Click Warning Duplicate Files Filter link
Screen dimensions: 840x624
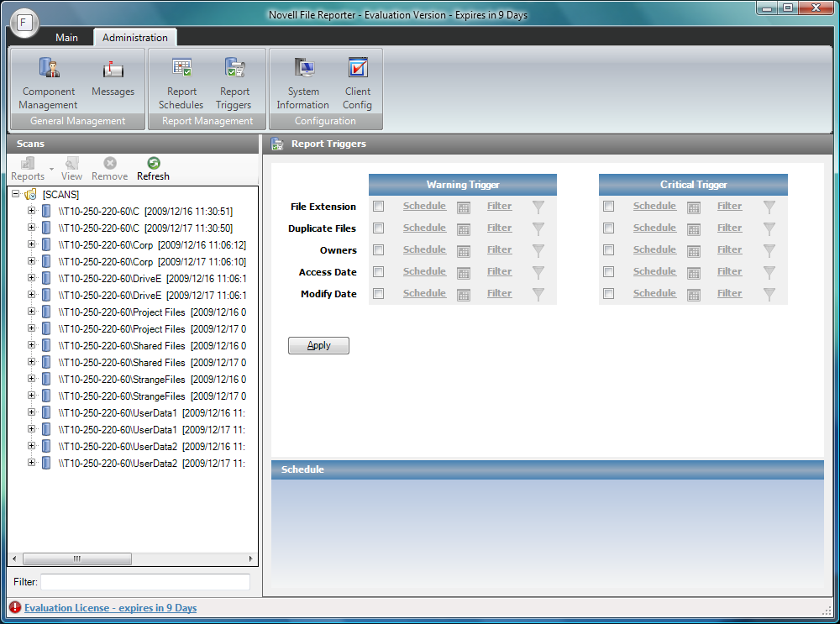(499, 228)
